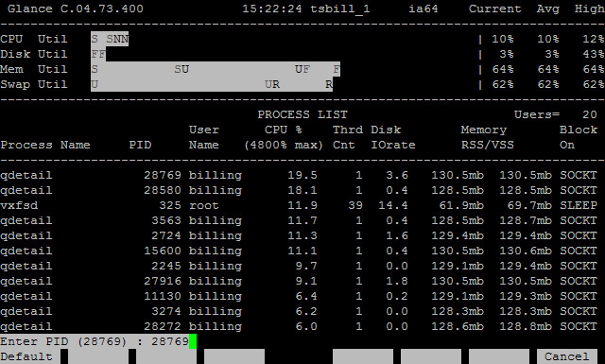Viewport: 605px width, 364px height.
Task: Click the Swap Util bar
Action: click(212, 84)
